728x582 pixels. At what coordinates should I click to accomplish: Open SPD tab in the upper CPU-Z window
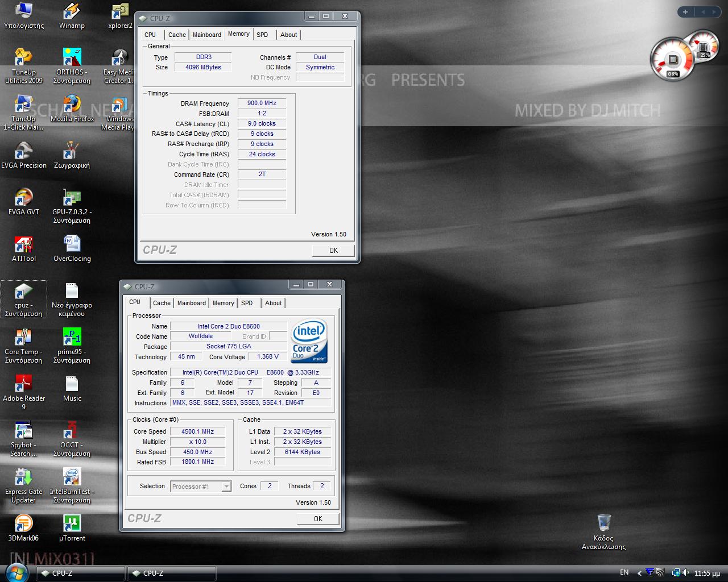262,35
